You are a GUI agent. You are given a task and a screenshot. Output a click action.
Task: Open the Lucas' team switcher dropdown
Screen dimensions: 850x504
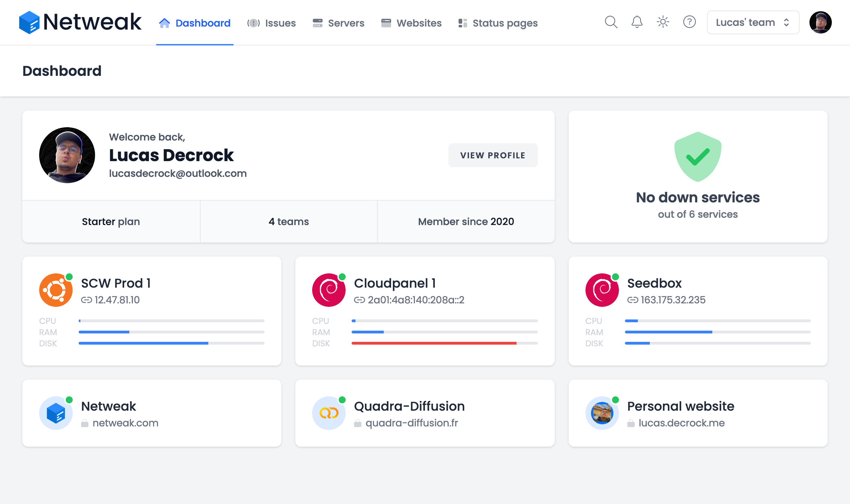[745, 22]
